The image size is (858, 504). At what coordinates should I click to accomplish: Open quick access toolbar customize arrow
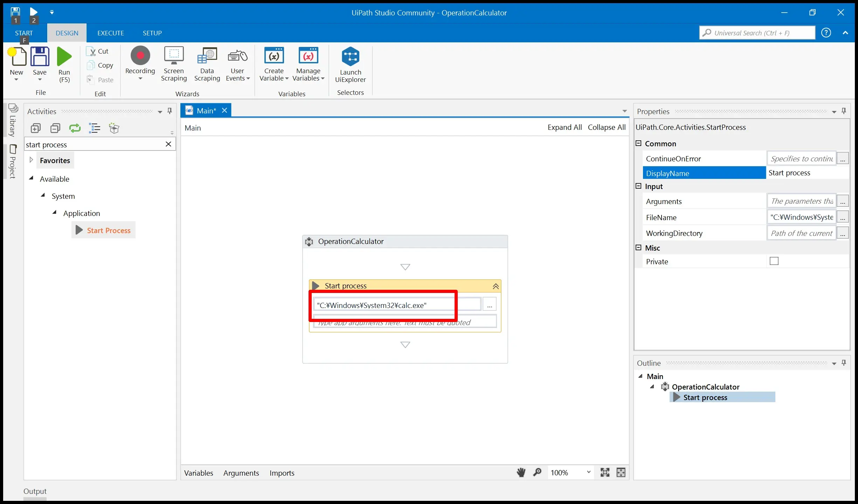52,12
